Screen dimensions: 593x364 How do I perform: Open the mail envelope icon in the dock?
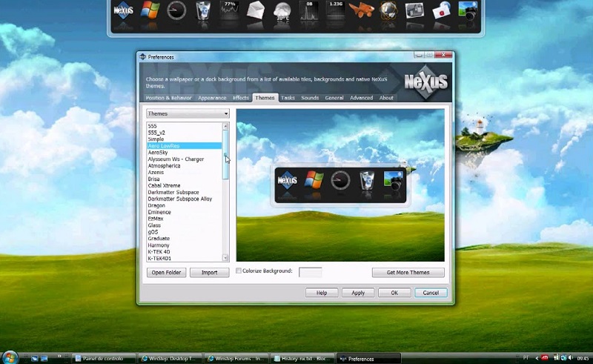256,10
